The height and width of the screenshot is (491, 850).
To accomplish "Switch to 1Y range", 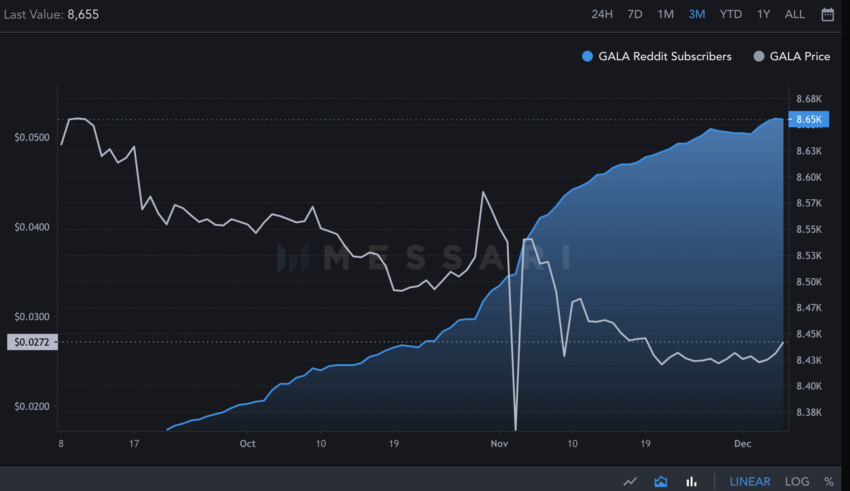I will pos(764,15).
